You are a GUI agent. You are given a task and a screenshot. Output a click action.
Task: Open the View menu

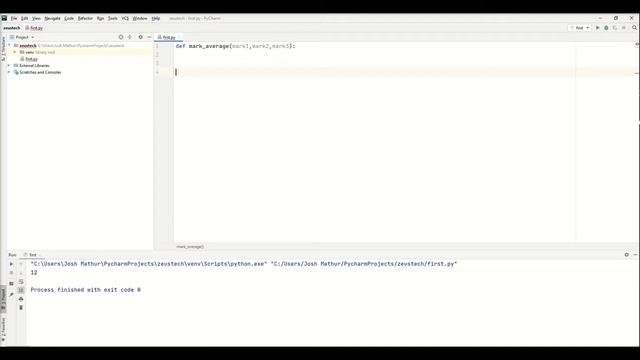36,18
